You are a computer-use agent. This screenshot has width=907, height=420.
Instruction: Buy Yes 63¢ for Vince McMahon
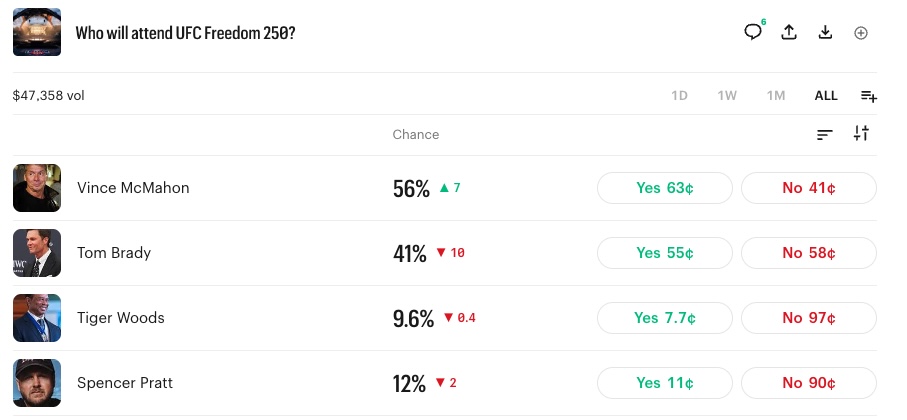tap(665, 188)
